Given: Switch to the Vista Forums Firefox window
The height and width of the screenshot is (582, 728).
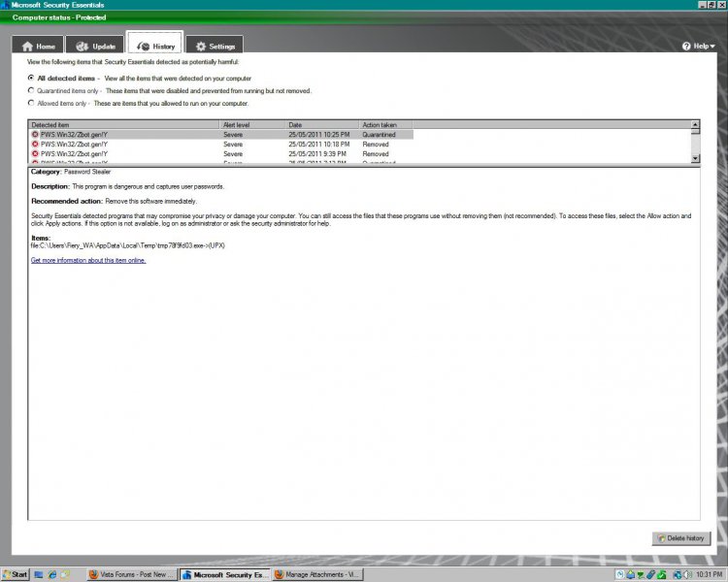Looking at the screenshot, I should pyautogui.click(x=131, y=574).
